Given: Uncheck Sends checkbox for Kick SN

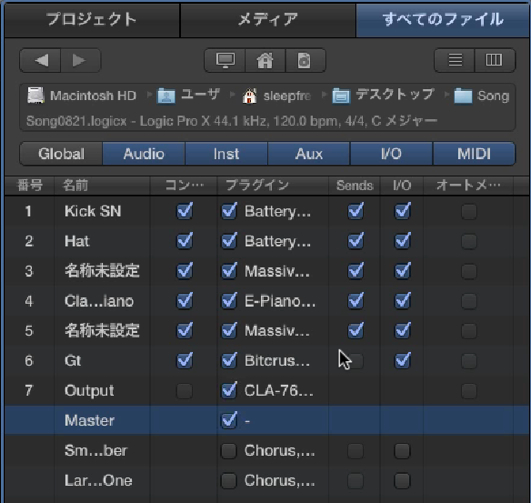Looking at the screenshot, I should [356, 211].
